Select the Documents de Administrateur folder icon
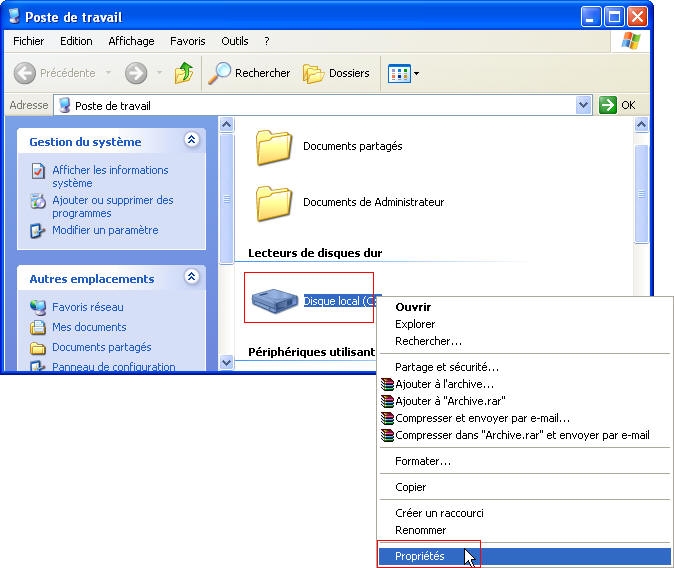The height and width of the screenshot is (568, 674). pyautogui.click(x=274, y=203)
